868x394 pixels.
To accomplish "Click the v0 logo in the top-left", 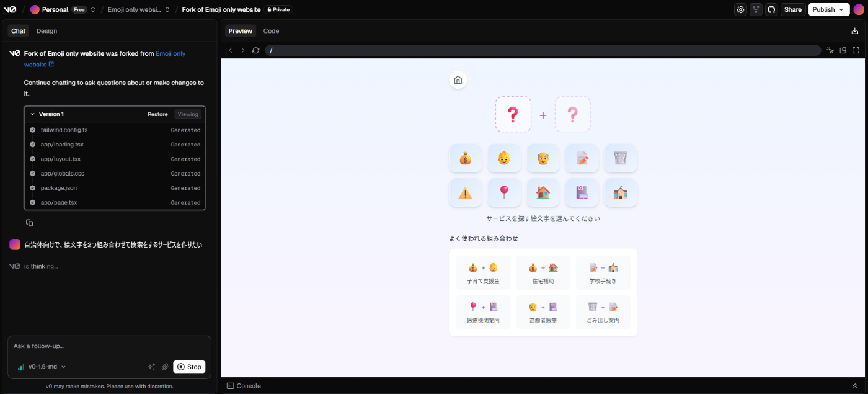I will [x=10, y=9].
